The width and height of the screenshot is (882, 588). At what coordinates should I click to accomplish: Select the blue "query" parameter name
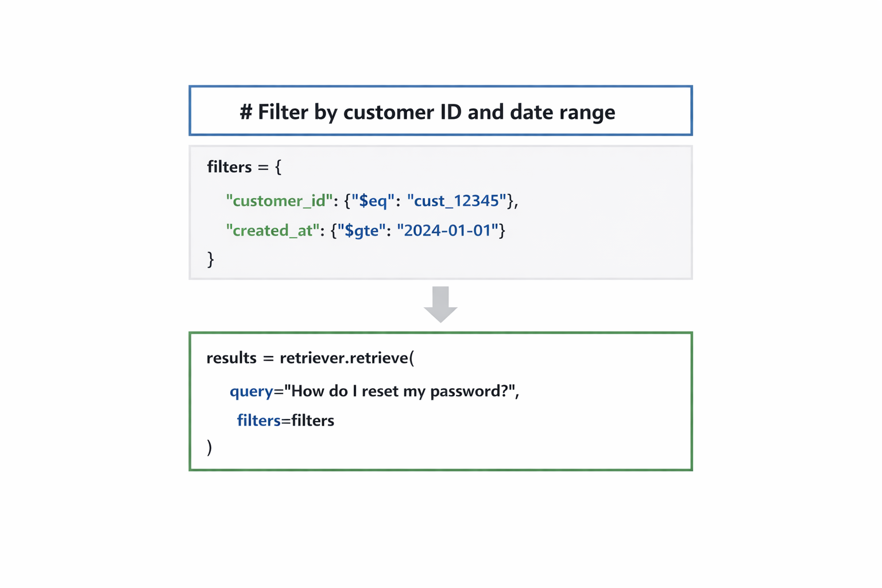(251, 391)
